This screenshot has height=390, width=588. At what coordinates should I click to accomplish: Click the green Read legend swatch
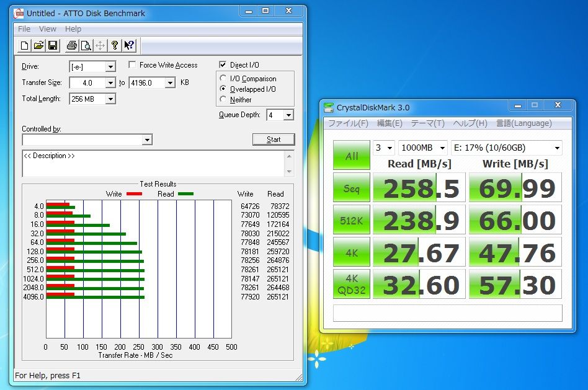(x=185, y=194)
